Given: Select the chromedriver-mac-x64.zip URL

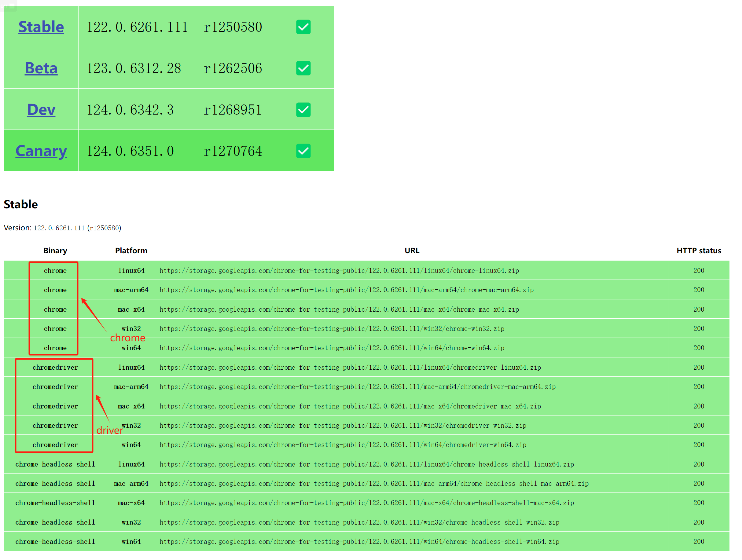Looking at the screenshot, I should click(x=350, y=406).
